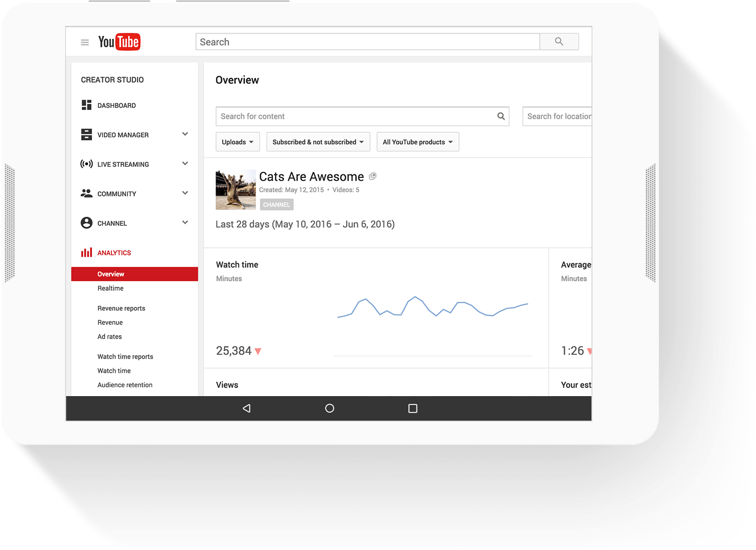Open All YouTube products dropdown
The height and width of the screenshot is (550, 756).
coord(418,142)
